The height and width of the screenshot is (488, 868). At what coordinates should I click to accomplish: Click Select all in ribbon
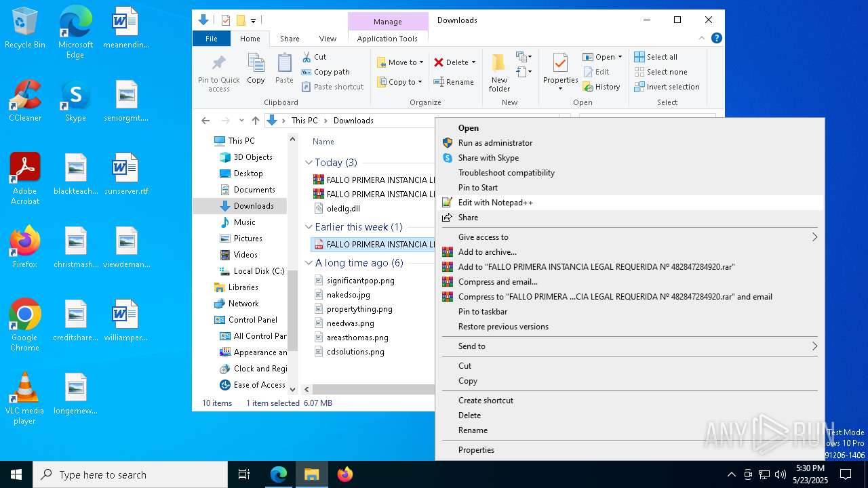click(656, 57)
